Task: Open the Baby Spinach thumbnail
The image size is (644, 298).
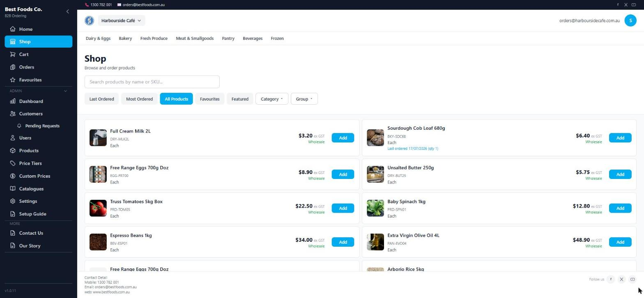Action: tap(375, 208)
